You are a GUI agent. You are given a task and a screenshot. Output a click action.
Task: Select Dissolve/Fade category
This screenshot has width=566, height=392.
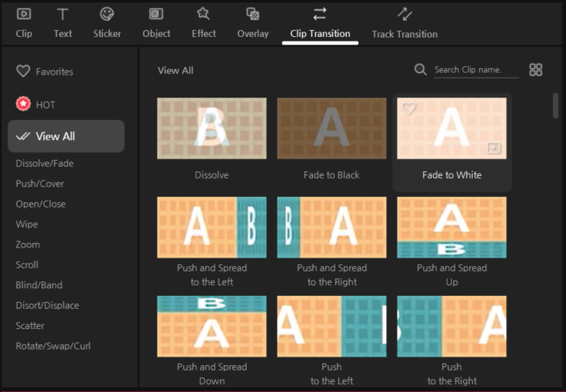(45, 164)
